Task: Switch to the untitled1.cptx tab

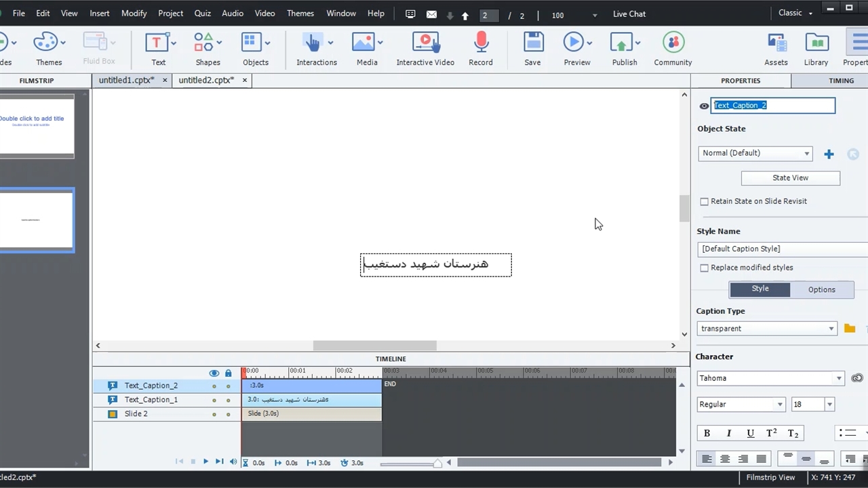Action: point(126,80)
